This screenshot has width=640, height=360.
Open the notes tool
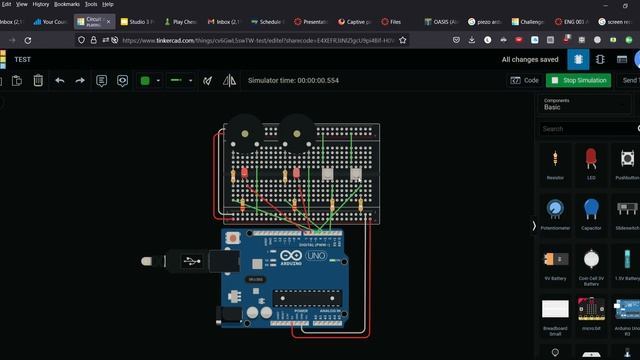(x=102, y=81)
